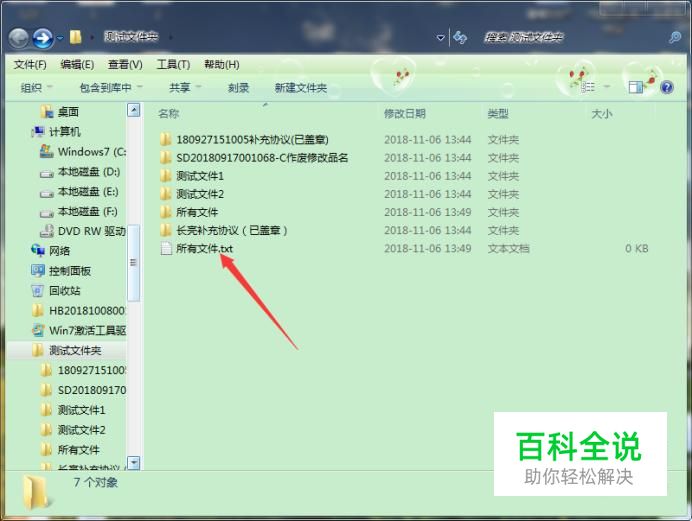
Task: Select 所有文件 folder icon in file list
Action: click(165, 212)
